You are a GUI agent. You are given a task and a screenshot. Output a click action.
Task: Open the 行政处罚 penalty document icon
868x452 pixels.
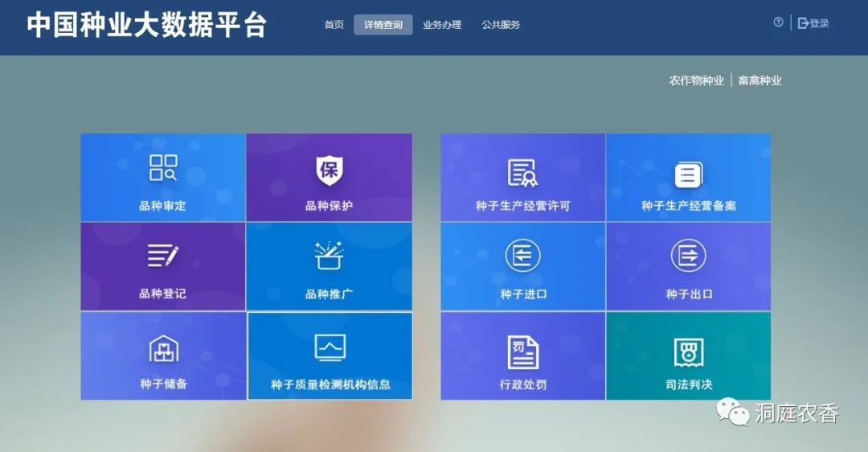[523, 352]
